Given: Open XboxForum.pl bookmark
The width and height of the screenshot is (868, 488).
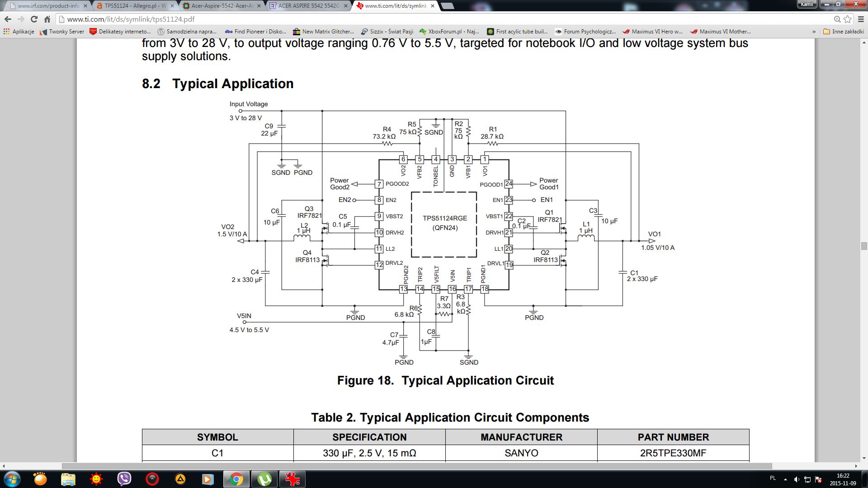Looking at the screenshot, I should [449, 32].
